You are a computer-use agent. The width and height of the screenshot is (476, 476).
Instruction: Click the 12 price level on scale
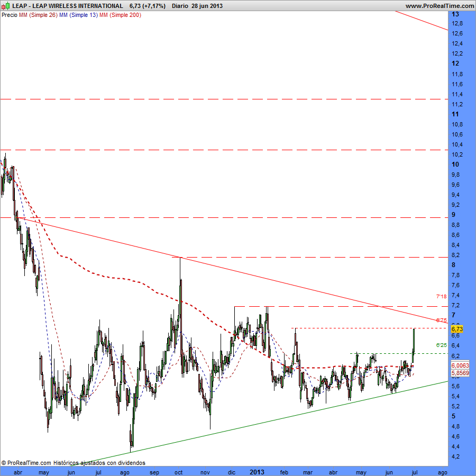pos(455,63)
